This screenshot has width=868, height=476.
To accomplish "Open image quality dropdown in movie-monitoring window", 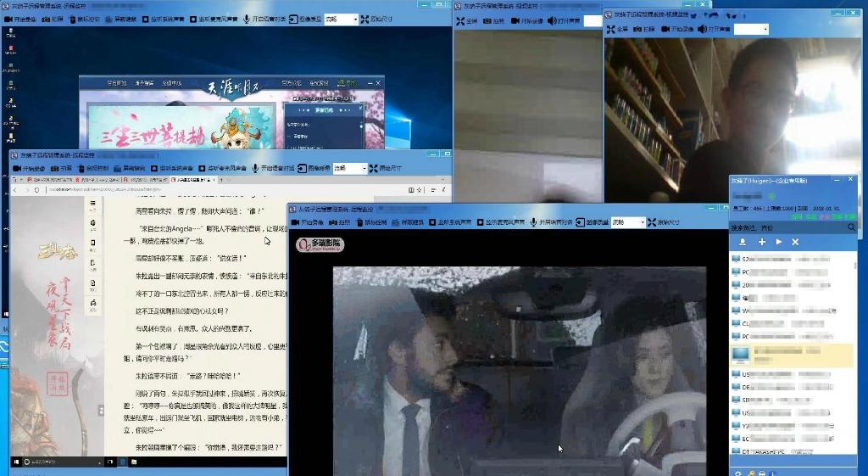I will click(628, 223).
